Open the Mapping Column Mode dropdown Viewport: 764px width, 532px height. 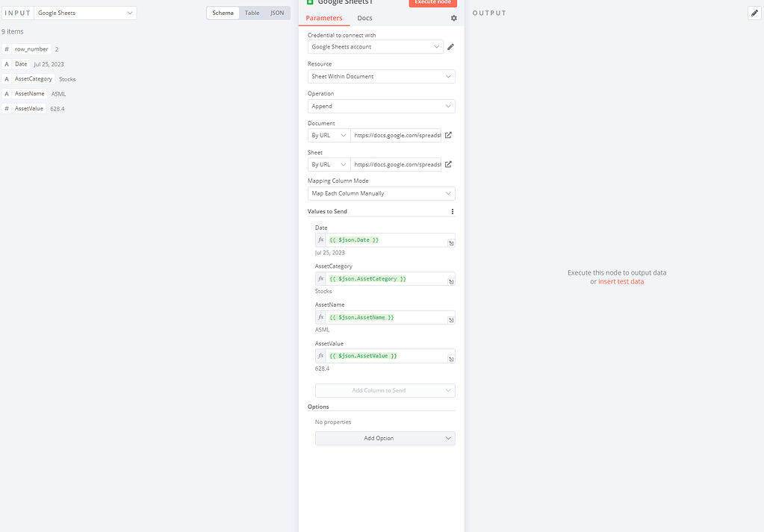point(381,193)
